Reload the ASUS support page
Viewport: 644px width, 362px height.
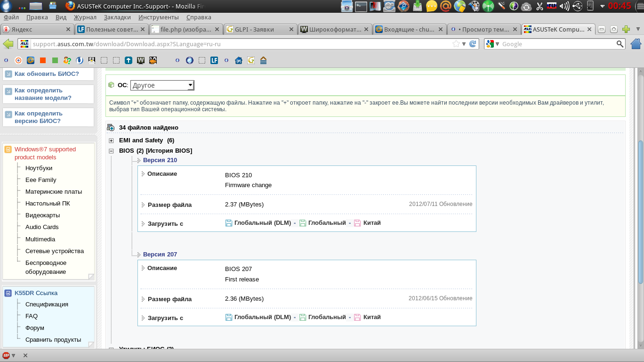(473, 44)
